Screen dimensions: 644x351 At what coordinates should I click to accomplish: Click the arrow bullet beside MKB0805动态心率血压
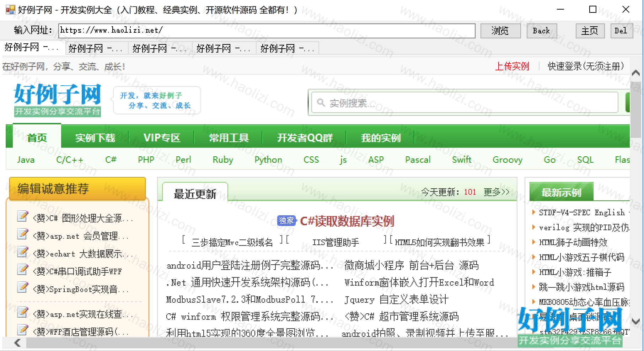click(x=533, y=302)
